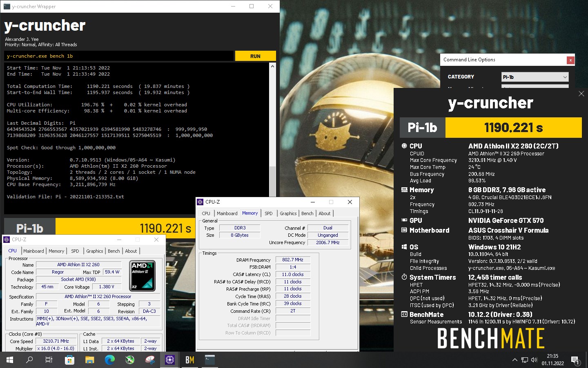Open the Snipping Tool scissors taskbar icon

(150, 360)
